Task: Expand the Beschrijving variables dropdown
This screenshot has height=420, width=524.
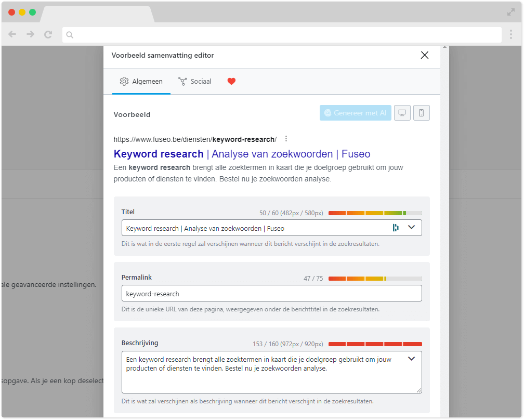Action: point(411,359)
